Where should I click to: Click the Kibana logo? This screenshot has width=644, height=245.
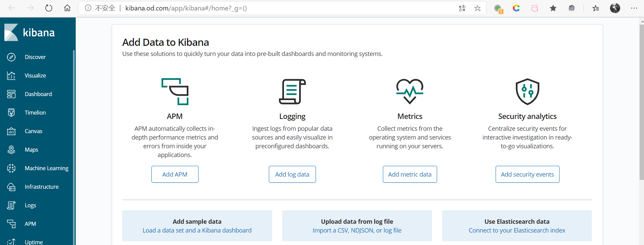(11, 33)
